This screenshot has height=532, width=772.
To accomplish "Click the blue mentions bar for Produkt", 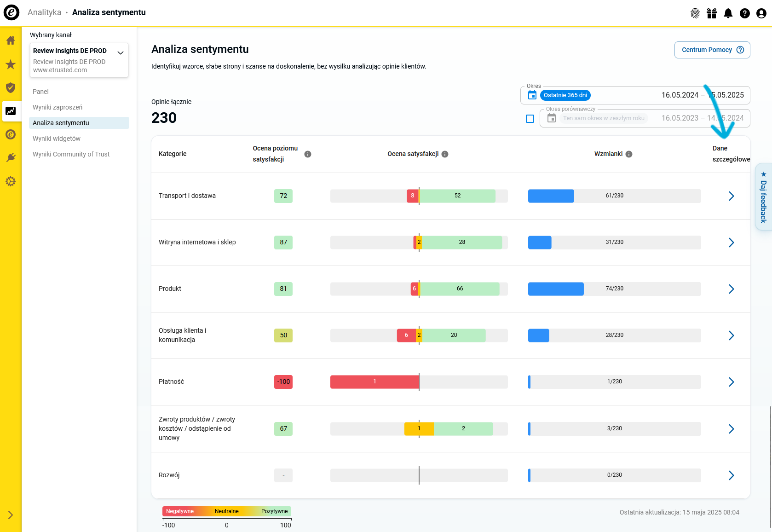I will coord(555,289).
